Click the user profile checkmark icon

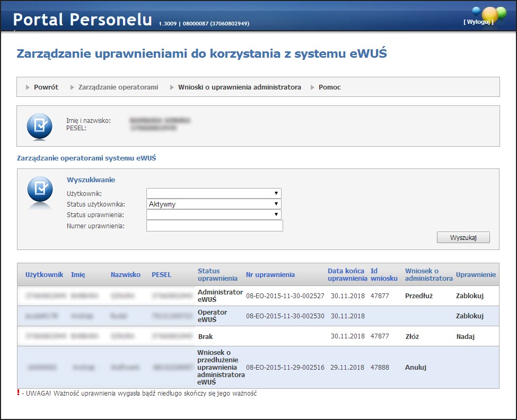pyautogui.click(x=40, y=126)
